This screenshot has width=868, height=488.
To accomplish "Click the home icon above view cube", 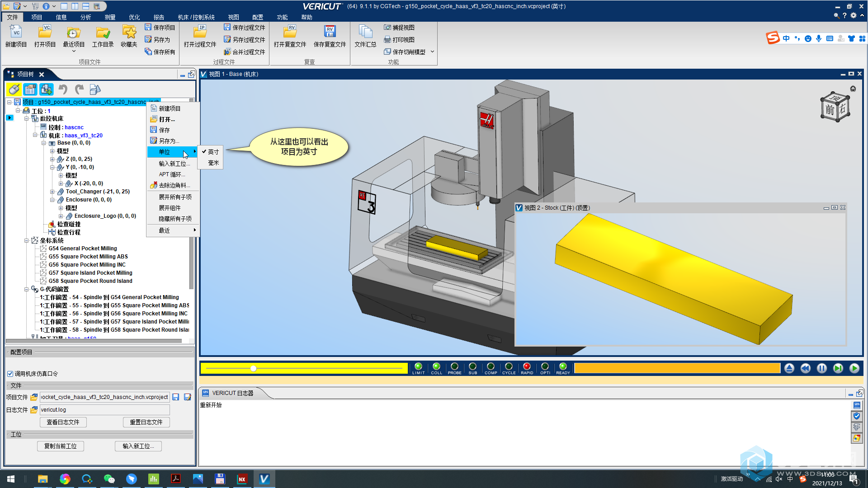I will pos(853,89).
